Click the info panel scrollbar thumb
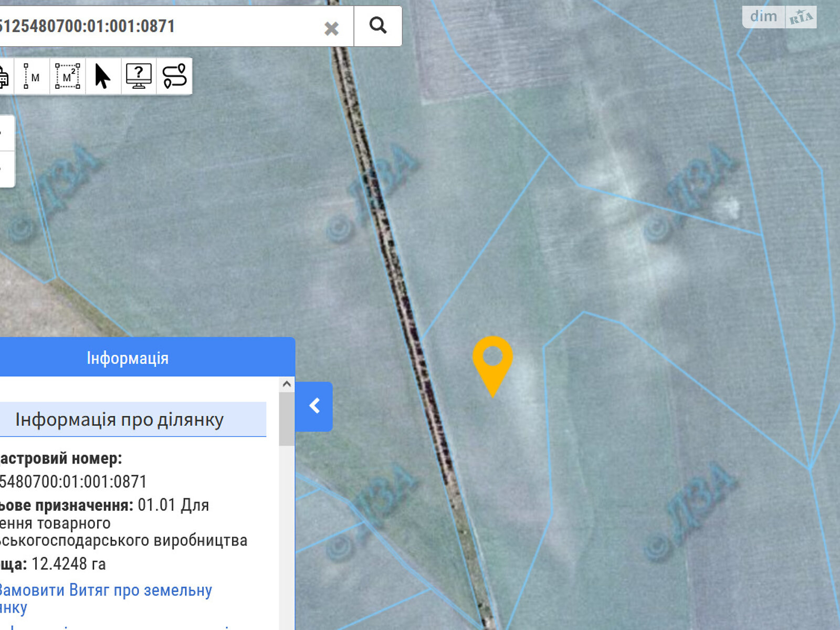This screenshot has width=840, height=630. click(287, 419)
